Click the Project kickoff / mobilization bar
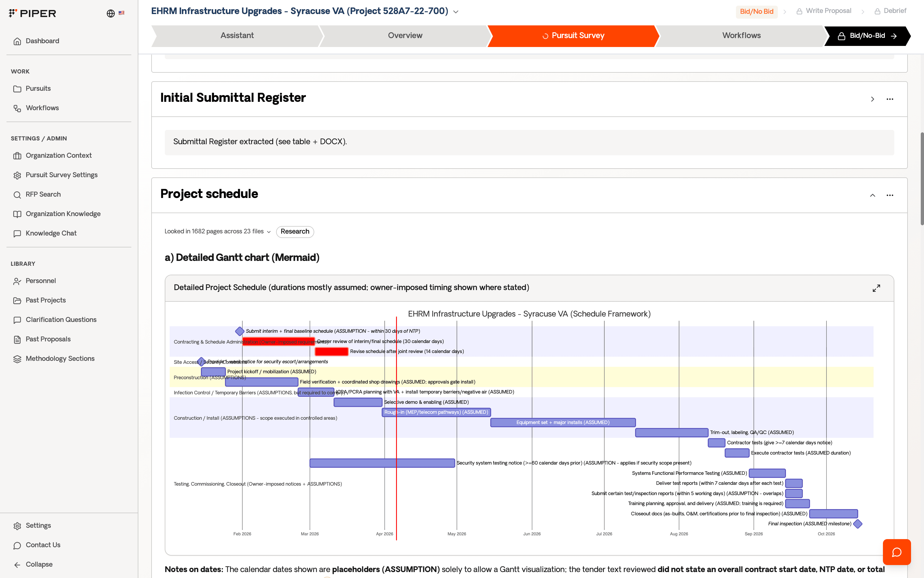The width and height of the screenshot is (924, 578). pos(213,372)
